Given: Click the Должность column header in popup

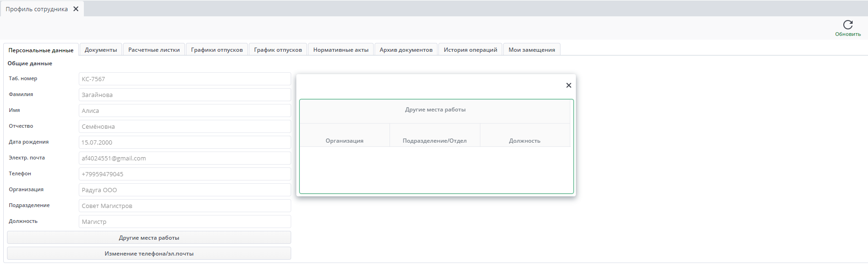Looking at the screenshot, I should click(525, 140).
